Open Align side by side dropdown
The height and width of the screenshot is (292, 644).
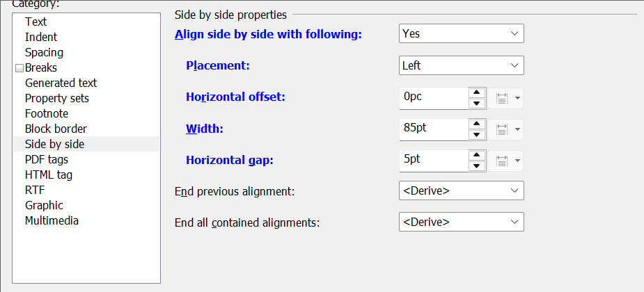461,33
